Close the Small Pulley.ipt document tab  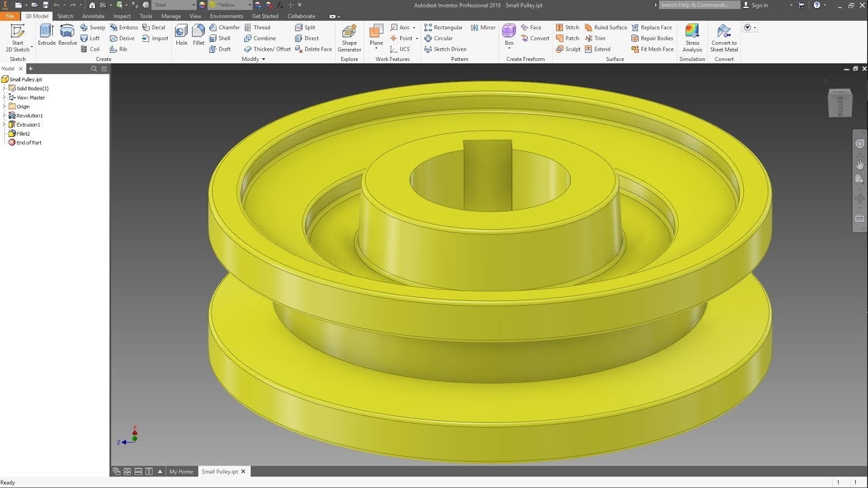(x=244, y=471)
